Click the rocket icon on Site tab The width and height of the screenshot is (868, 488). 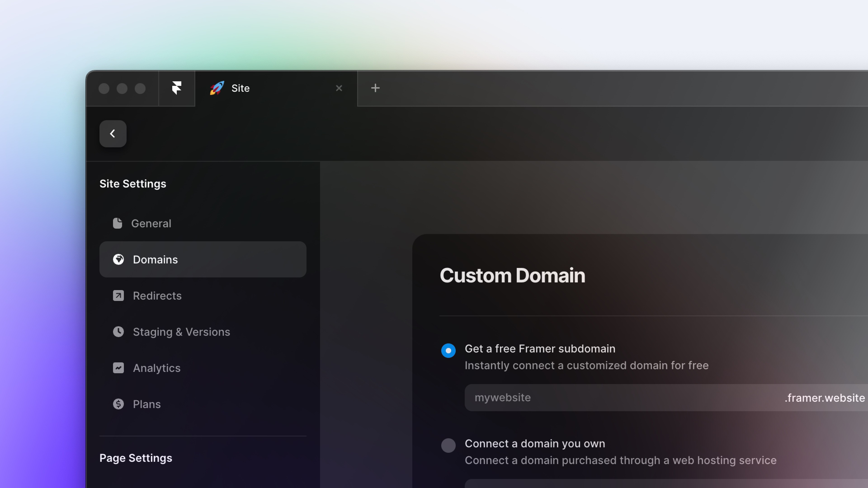tap(217, 88)
